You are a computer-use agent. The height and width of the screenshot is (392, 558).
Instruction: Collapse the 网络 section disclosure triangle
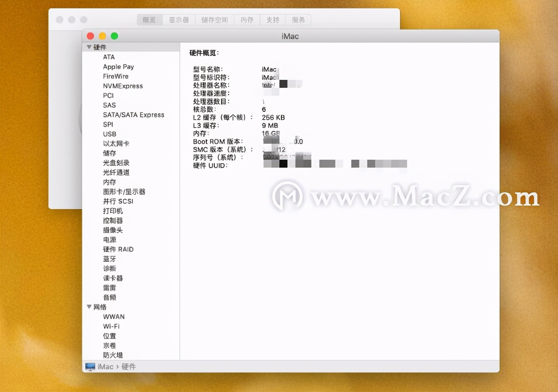click(x=89, y=307)
